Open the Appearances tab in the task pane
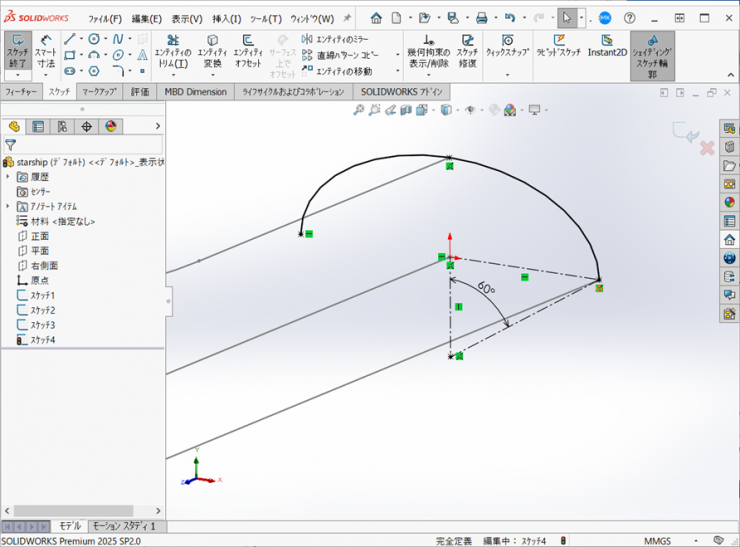The image size is (740, 547). coord(730,201)
